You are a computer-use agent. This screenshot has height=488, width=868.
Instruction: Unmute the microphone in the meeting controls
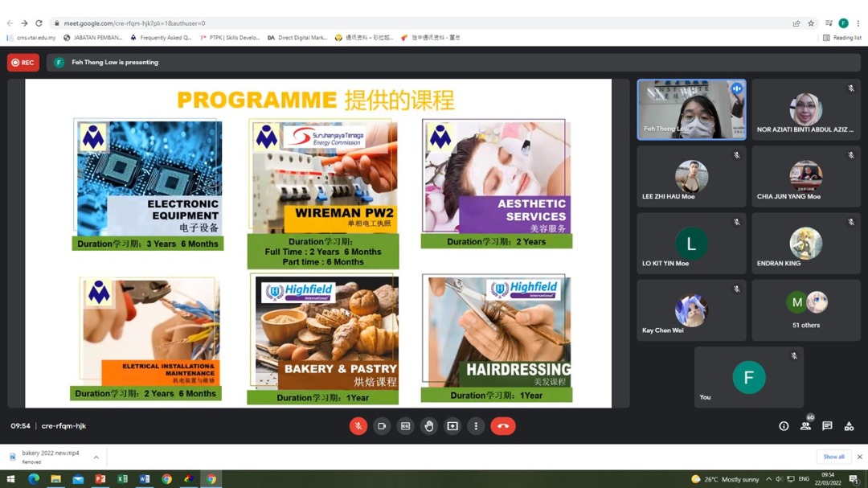(358, 426)
